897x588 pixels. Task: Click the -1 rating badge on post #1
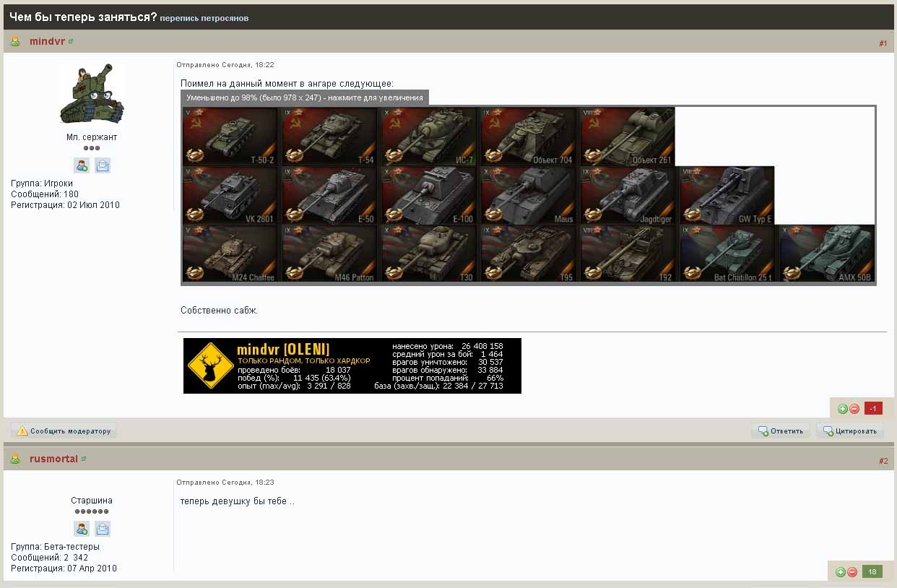tap(873, 409)
